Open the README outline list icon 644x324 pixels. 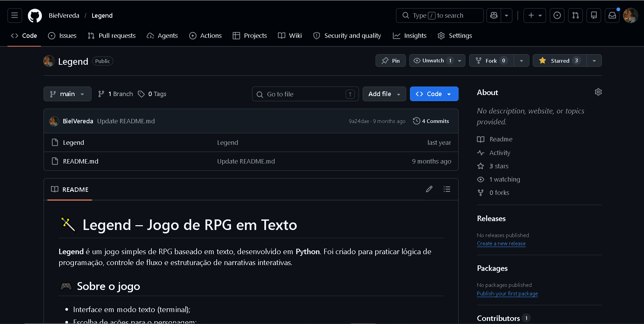pos(447,189)
